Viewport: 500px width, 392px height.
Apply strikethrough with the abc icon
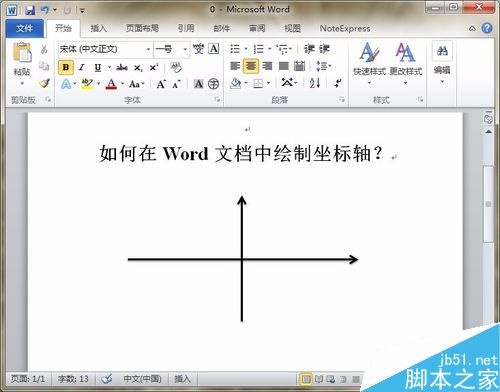[x=122, y=68]
